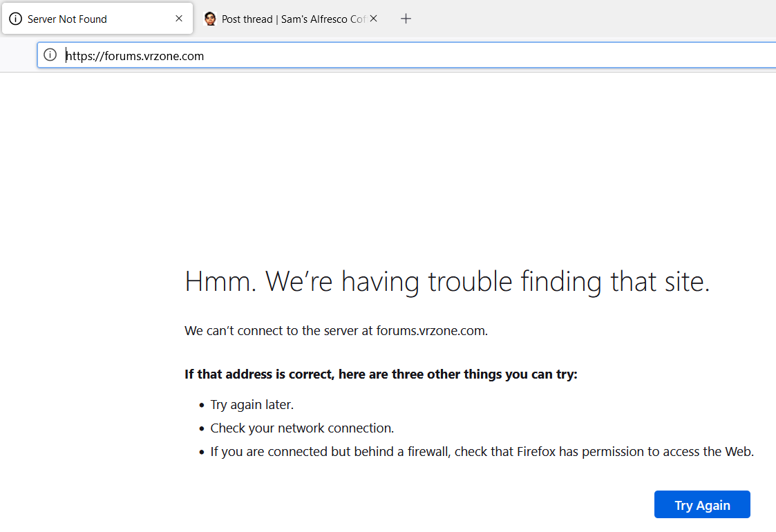The height and width of the screenshot is (532, 776).
Task: Click the 'Hmm. We're having trouble' heading
Action: click(x=447, y=282)
